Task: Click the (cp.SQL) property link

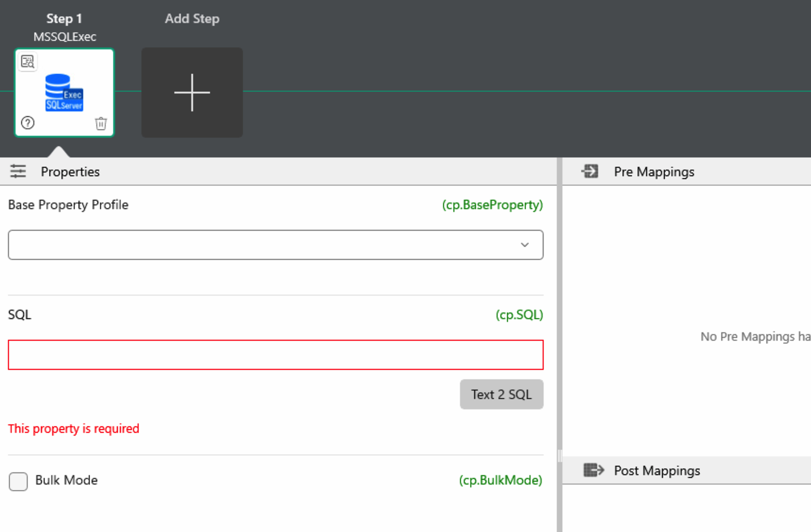Action: point(519,314)
